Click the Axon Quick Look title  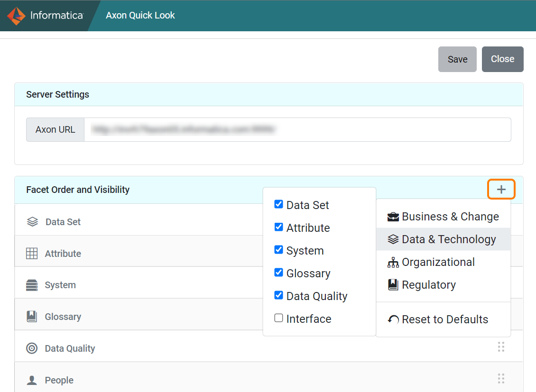click(x=140, y=15)
